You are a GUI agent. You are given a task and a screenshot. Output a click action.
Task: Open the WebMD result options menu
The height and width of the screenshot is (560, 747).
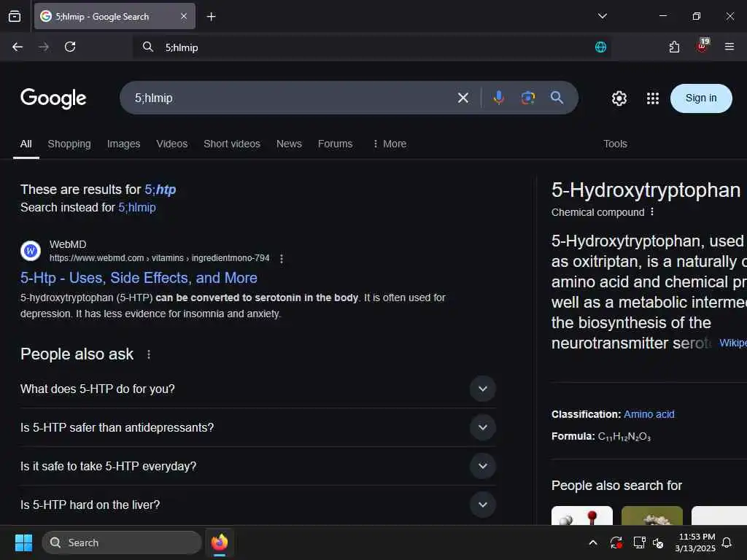[x=282, y=259]
